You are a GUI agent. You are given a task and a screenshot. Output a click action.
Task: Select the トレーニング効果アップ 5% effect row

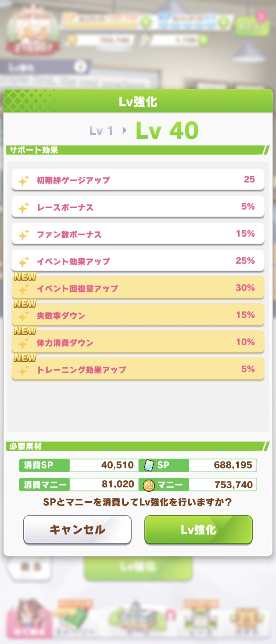point(138,370)
